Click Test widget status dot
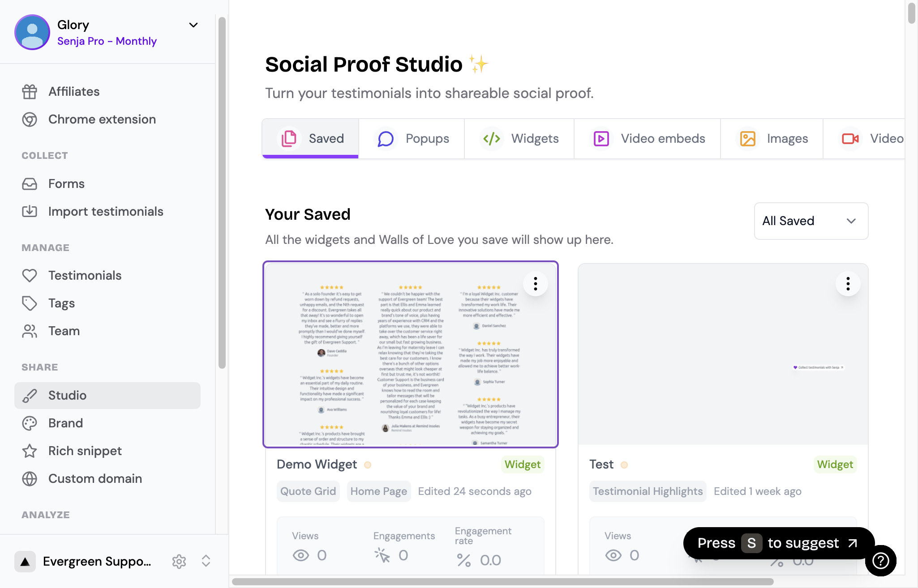918x588 pixels. pos(624,465)
